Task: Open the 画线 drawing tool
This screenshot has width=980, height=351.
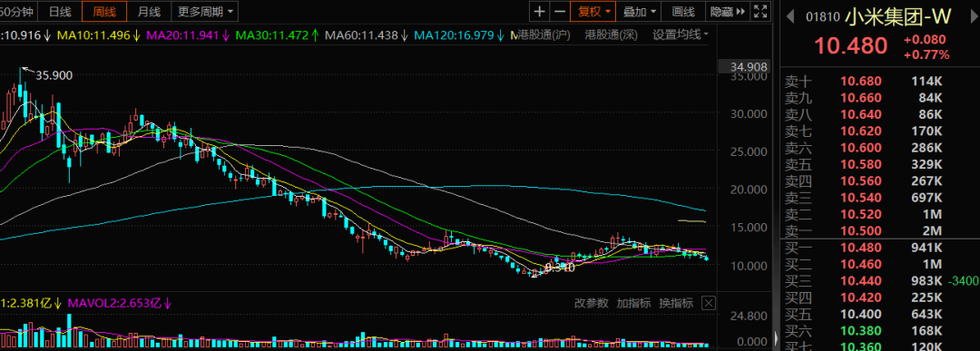Action: [683, 11]
